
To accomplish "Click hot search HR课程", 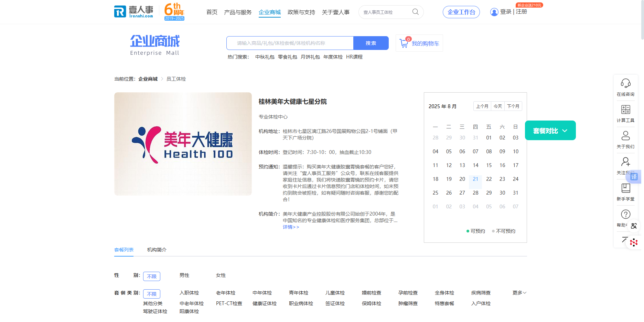I will point(354,57).
